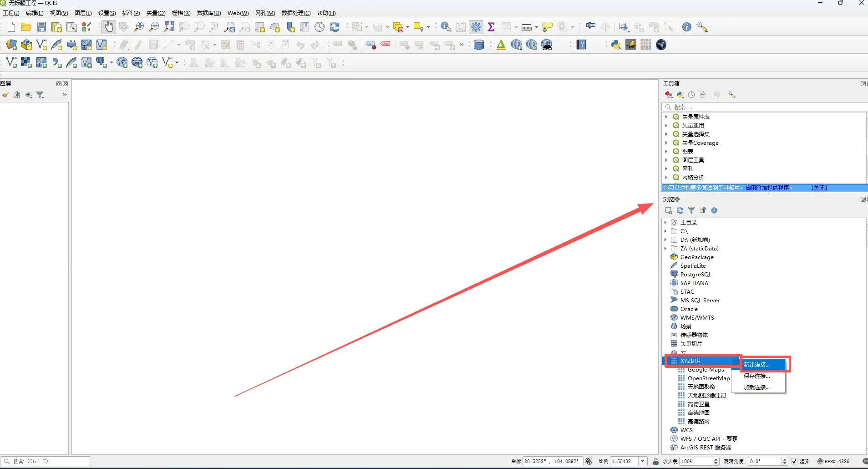This screenshot has height=469, width=868.
Task: Choose 新建连接... from the context menu
Action: pos(757,365)
